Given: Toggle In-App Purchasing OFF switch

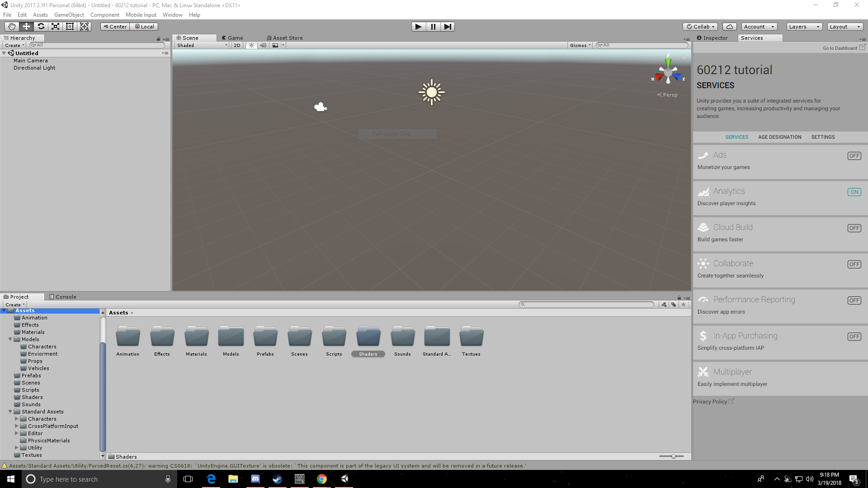Looking at the screenshot, I should (854, 337).
